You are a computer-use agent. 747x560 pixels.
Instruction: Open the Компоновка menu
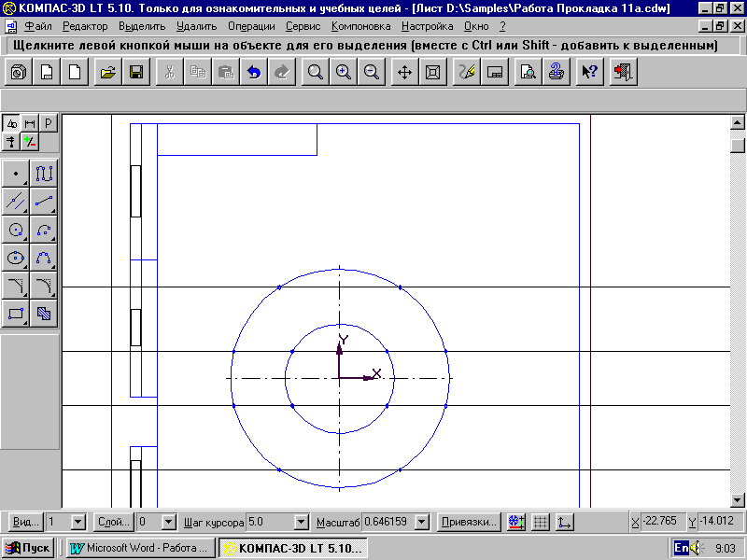pyautogui.click(x=360, y=26)
